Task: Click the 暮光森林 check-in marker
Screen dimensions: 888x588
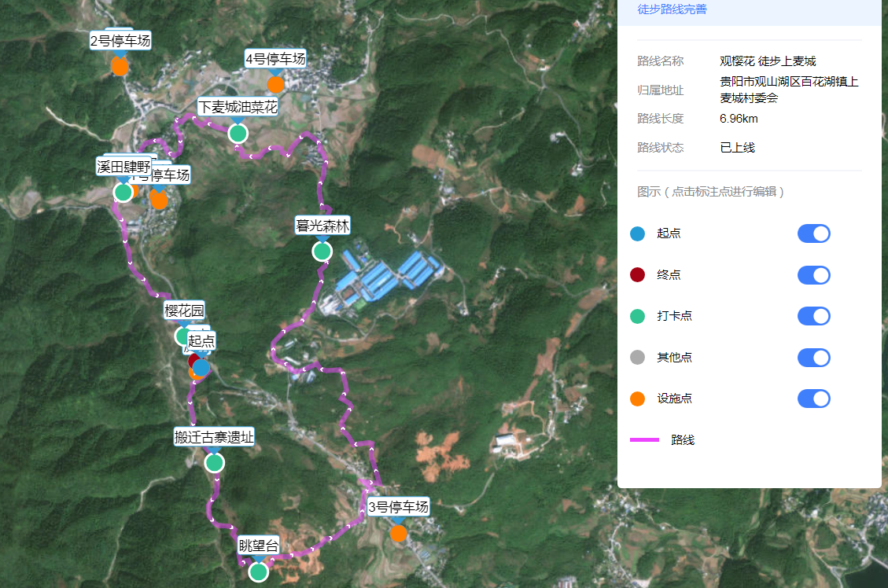Action: point(322,252)
